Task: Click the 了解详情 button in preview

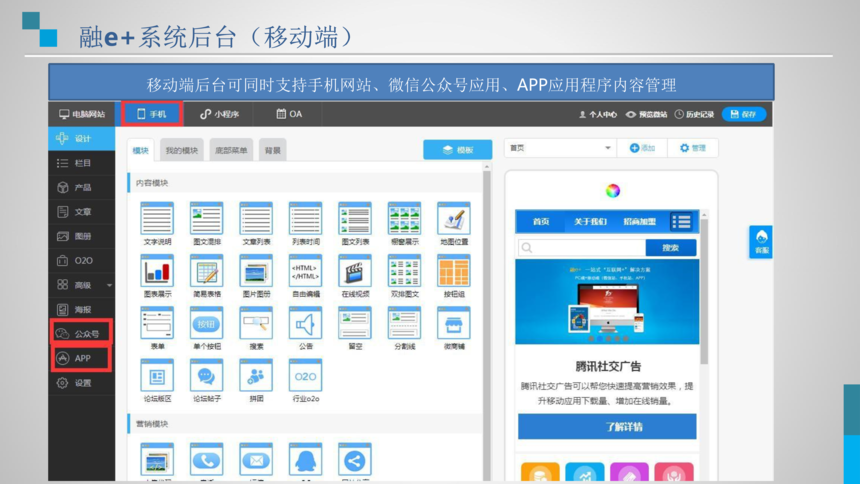Action: pos(607,427)
